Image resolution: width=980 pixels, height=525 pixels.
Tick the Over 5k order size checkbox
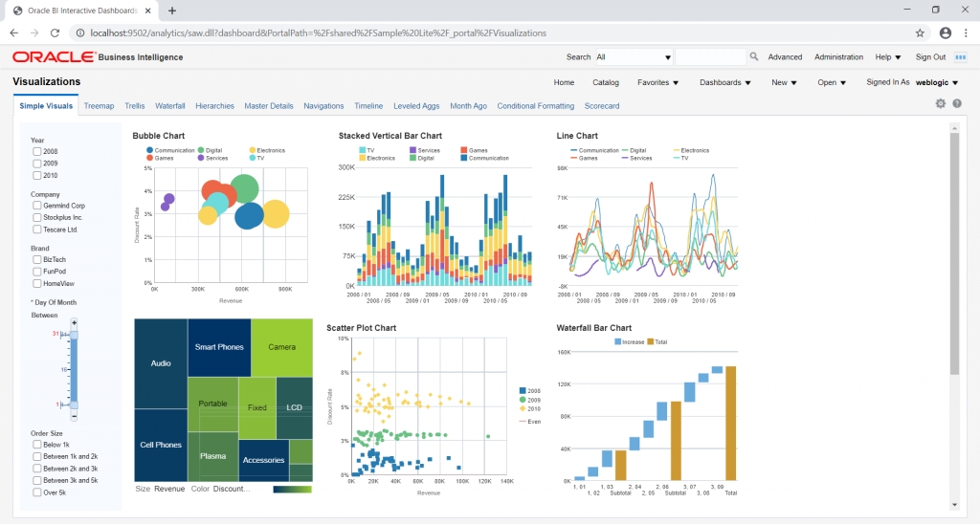click(x=37, y=492)
